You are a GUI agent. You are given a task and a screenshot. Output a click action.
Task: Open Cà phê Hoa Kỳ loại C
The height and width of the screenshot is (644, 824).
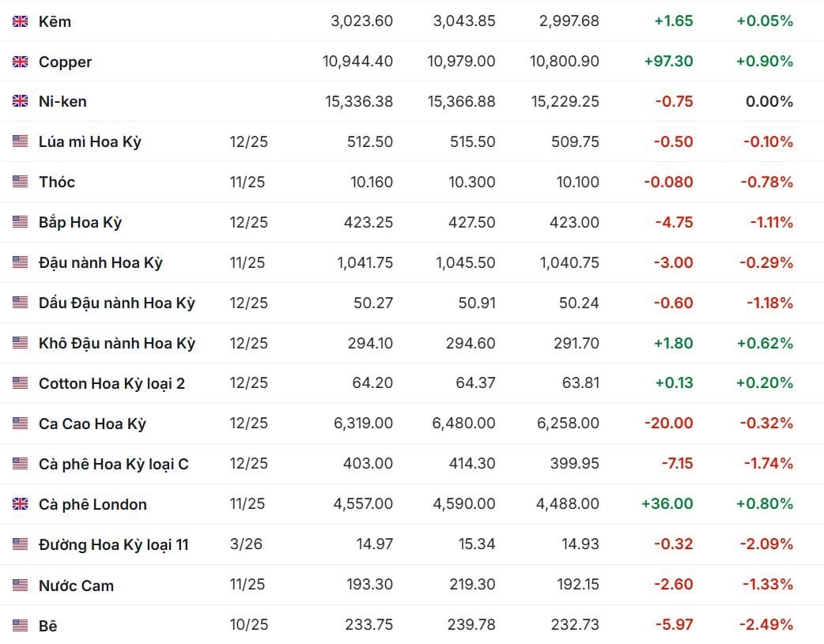click(x=113, y=464)
